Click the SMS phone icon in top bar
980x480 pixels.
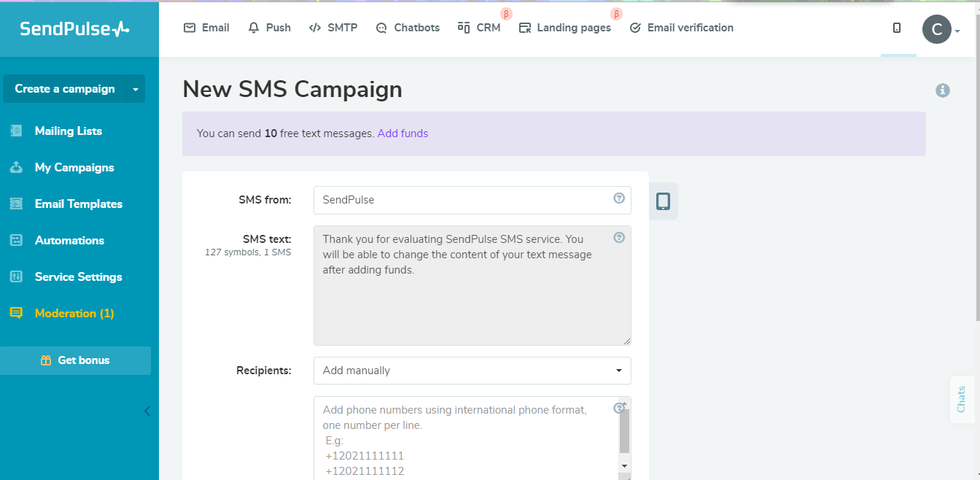coord(897,28)
